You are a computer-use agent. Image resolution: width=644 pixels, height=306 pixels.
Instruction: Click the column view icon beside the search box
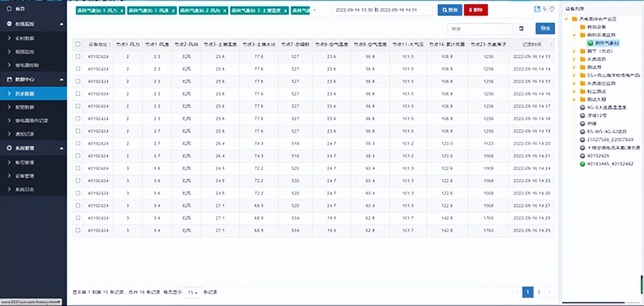click(521, 29)
